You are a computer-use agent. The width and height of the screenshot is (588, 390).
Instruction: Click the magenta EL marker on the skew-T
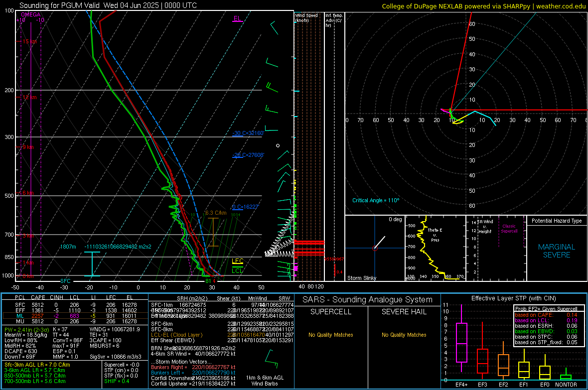tap(237, 18)
